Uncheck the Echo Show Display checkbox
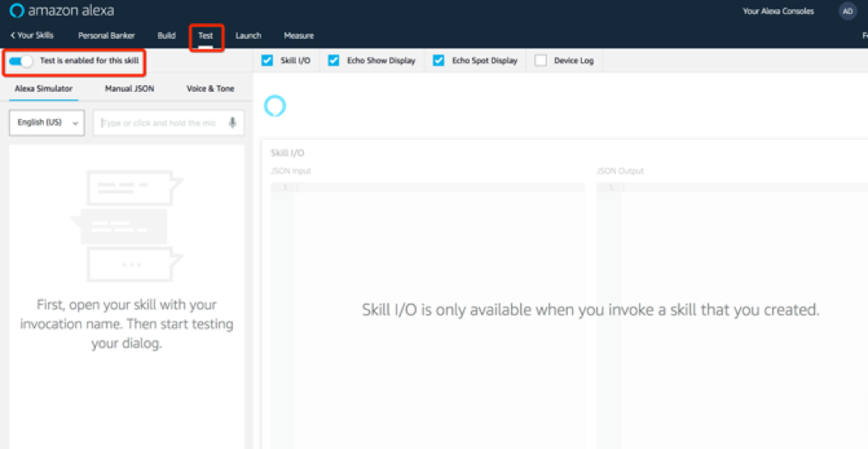 coord(334,61)
